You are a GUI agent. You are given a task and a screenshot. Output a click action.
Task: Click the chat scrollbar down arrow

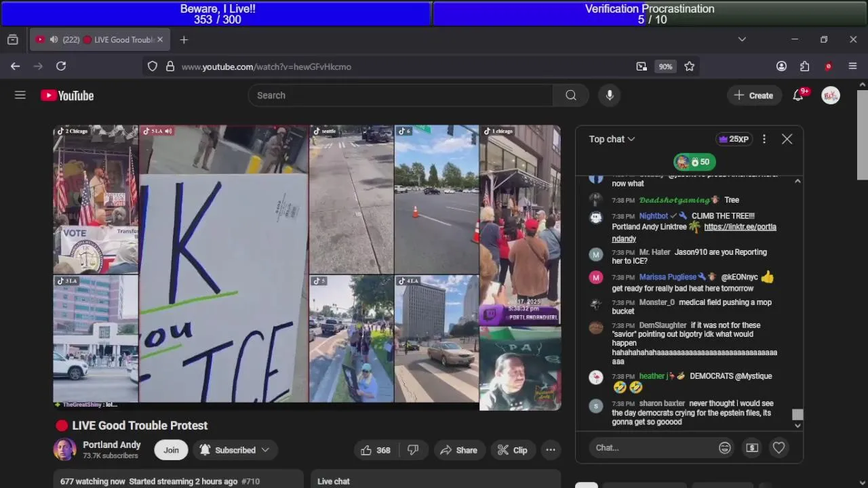tap(797, 426)
